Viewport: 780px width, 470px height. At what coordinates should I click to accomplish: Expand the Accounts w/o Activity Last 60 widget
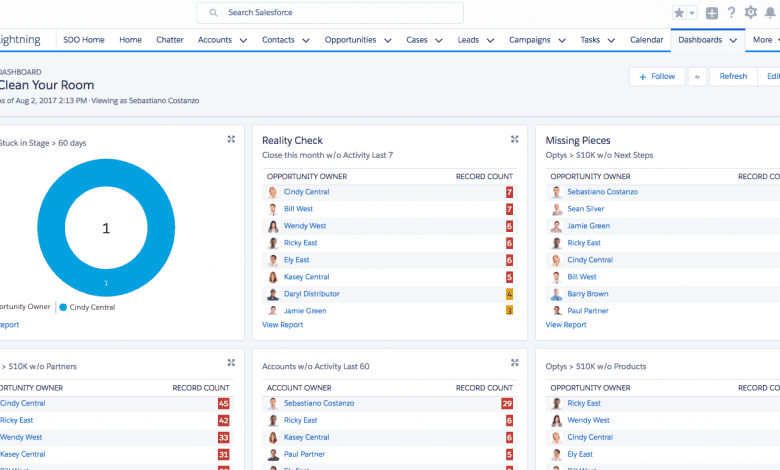coord(514,363)
